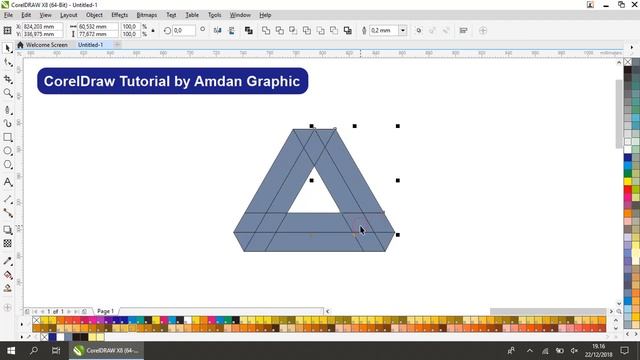The image size is (640, 360).
Task: Select the Pick tool in the toolbox
Action: pyautogui.click(x=7, y=49)
